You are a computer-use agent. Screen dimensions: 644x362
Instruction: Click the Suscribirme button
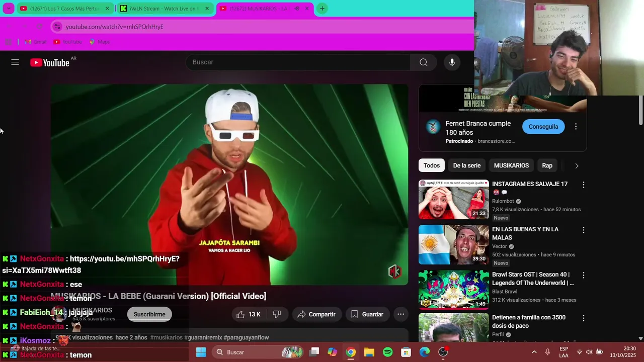[x=149, y=314]
